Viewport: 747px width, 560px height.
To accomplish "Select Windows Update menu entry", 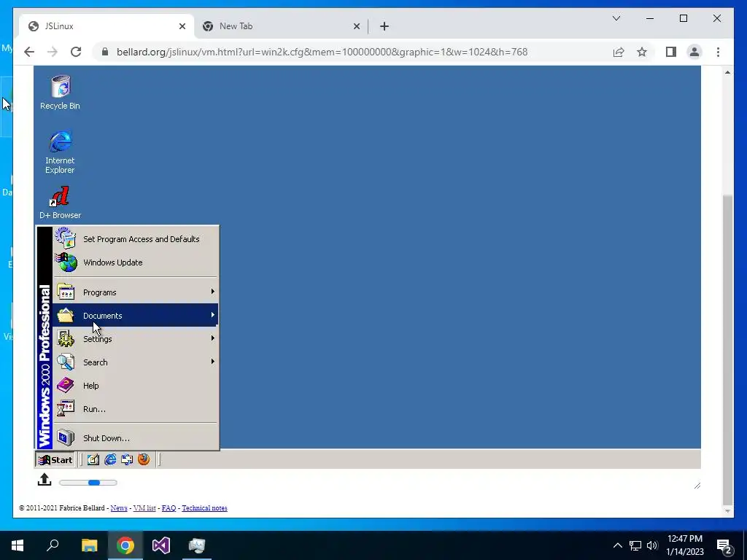I will click(136, 262).
